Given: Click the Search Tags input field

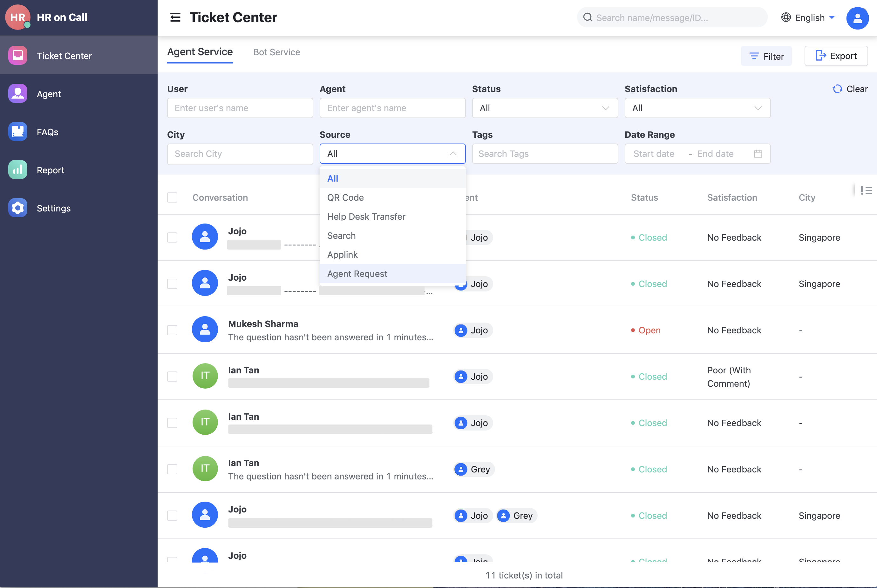Looking at the screenshot, I should click(x=545, y=154).
